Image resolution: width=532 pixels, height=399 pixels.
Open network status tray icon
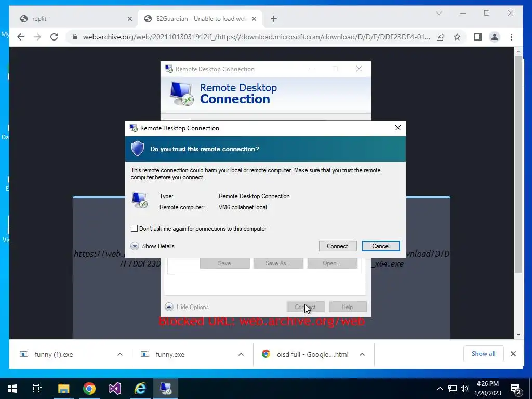point(453,389)
